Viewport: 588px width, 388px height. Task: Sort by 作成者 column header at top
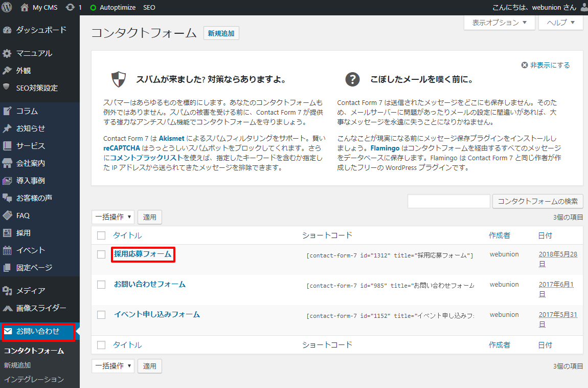click(500, 235)
